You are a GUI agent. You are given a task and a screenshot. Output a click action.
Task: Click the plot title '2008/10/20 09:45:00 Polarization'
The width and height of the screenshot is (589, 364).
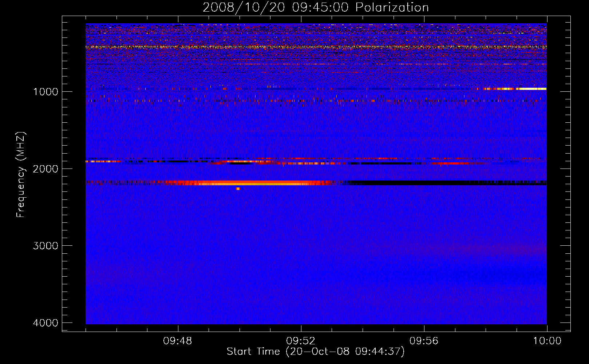(316, 7)
